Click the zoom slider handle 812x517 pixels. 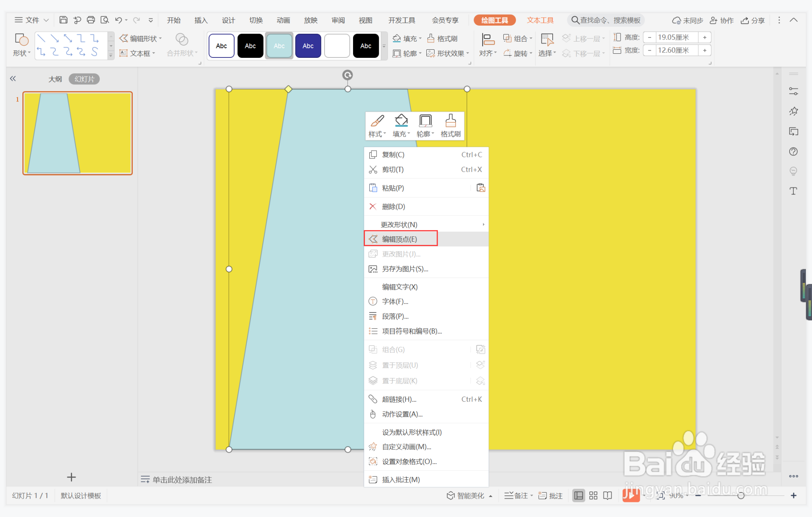click(741, 495)
